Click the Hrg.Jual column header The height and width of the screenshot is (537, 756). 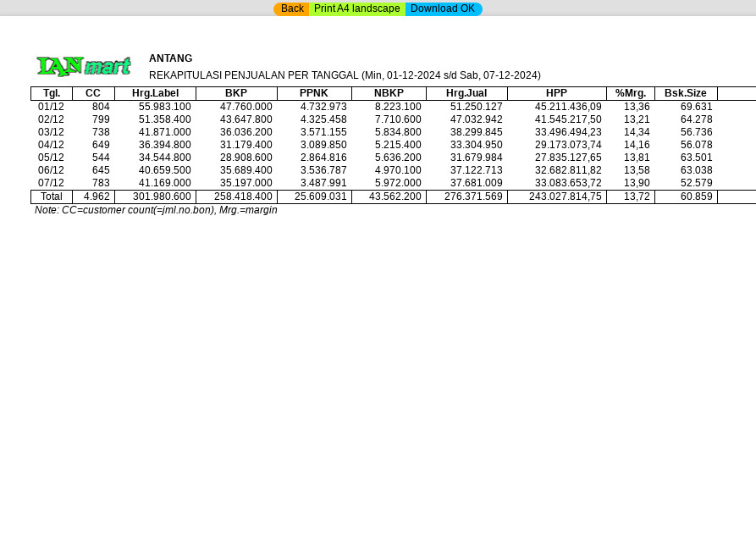[x=466, y=93]
